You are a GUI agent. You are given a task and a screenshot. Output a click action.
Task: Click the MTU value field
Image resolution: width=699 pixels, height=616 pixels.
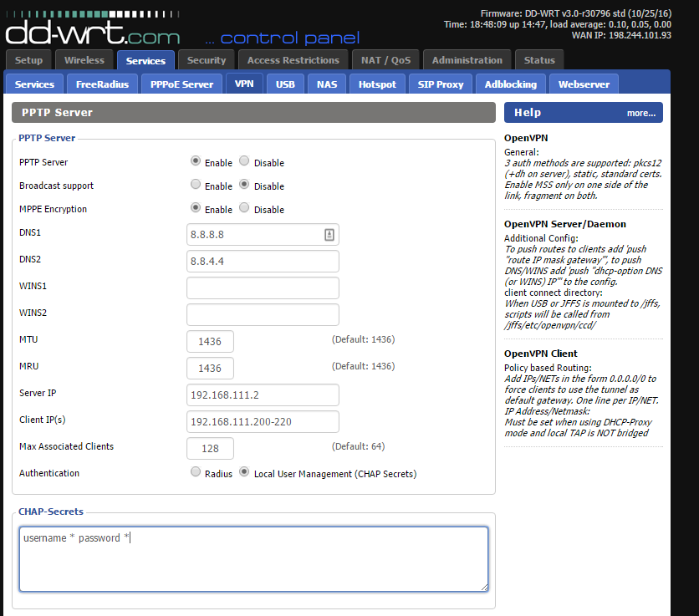[210, 342]
